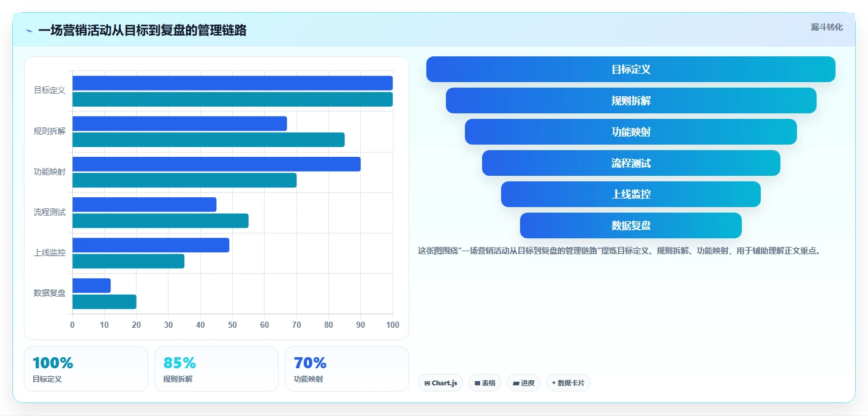Click the 规则拆解 funnel stage
Viewport: 868px width, 416px height.
click(631, 100)
